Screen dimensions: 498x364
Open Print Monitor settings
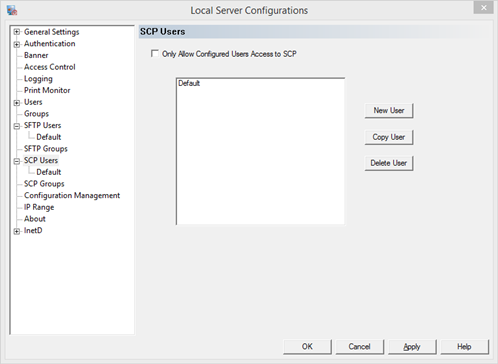click(47, 90)
